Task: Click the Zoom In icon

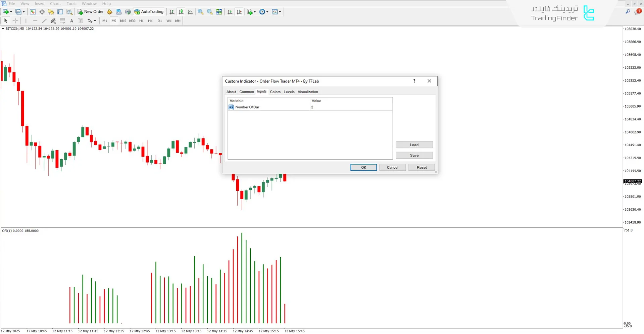Action: coord(201,12)
